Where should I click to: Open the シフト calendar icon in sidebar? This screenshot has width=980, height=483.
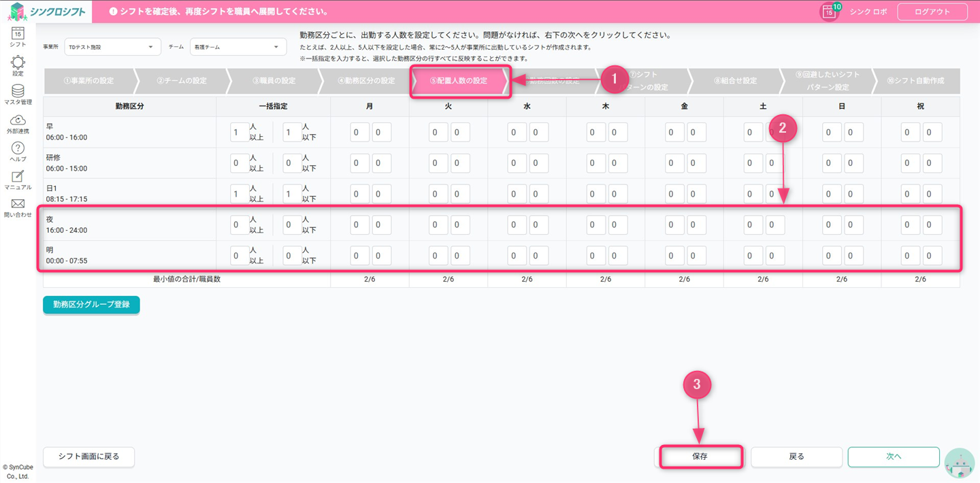(18, 34)
